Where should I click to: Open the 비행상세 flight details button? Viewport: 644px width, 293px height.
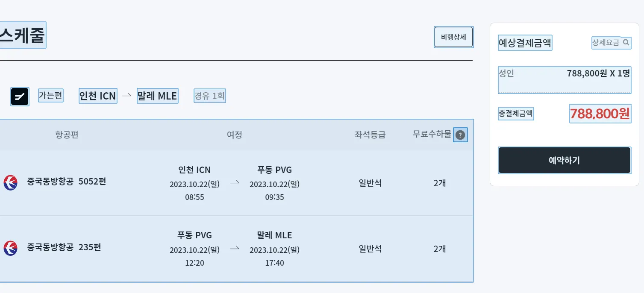[x=453, y=37]
